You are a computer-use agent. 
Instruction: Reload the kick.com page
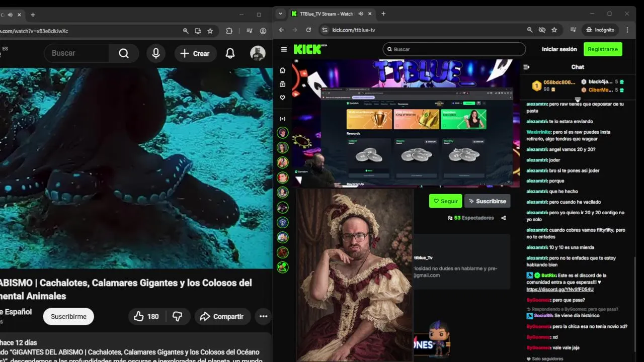coord(308,30)
